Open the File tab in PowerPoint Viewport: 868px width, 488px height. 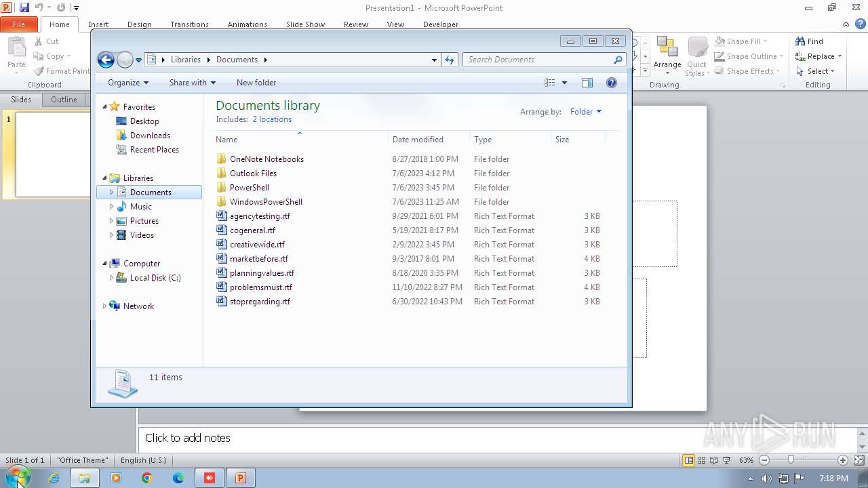pyautogui.click(x=19, y=24)
